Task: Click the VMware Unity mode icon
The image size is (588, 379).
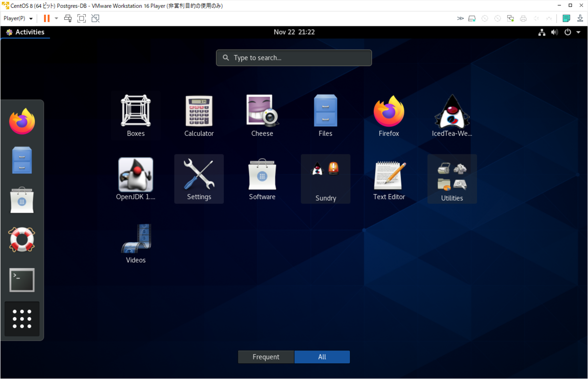Action: (96, 18)
